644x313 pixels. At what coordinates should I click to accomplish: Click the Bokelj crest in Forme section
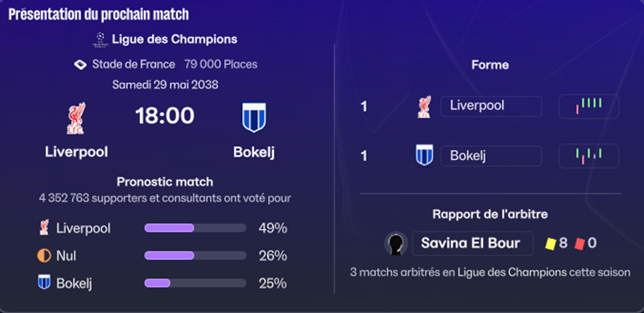tap(425, 155)
